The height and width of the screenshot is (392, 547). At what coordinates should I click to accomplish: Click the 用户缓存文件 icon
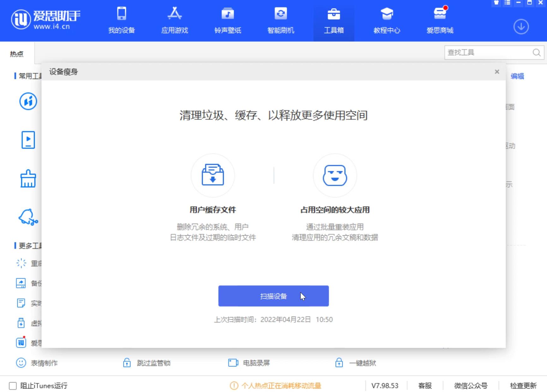coord(213,175)
